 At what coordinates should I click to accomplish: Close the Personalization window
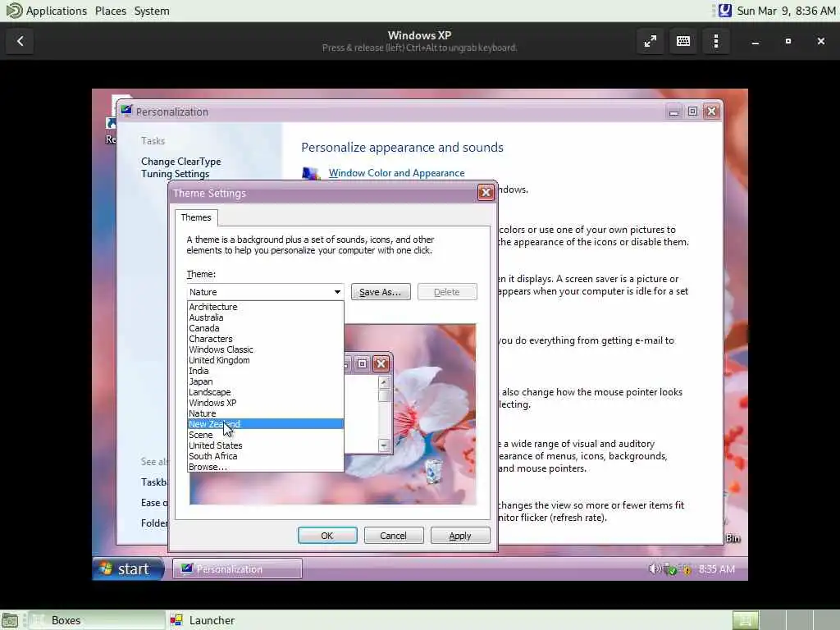point(711,112)
